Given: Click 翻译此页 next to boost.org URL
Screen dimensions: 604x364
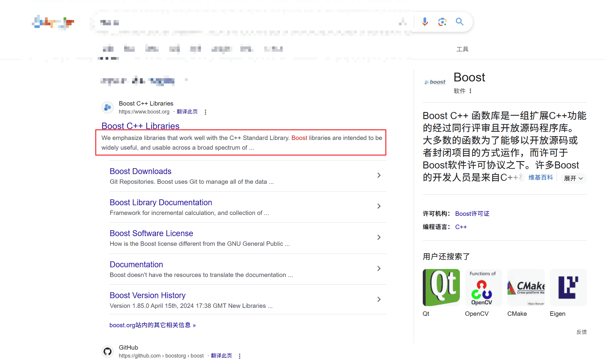Looking at the screenshot, I should (x=187, y=112).
